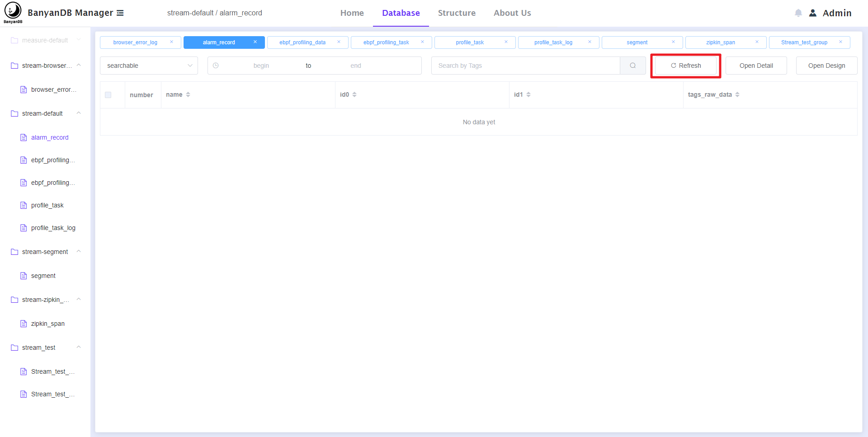
Task: Select browser_error item in sidebar tree
Action: point(54,89)
